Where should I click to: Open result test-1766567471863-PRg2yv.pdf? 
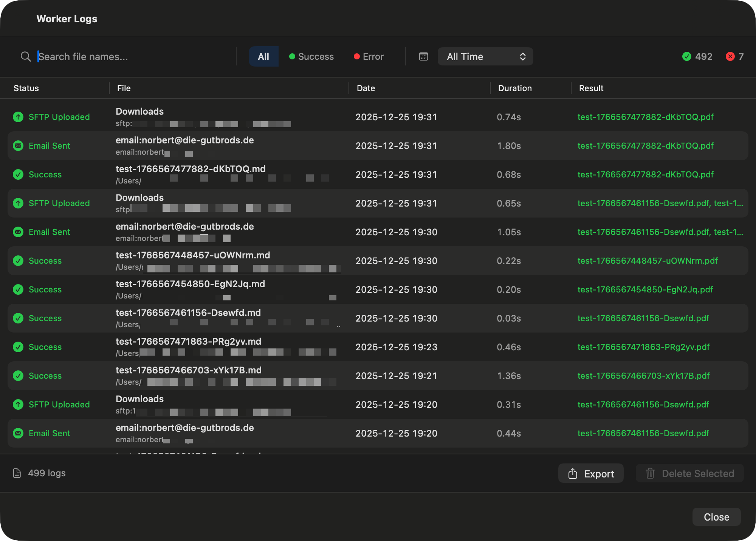644,347
